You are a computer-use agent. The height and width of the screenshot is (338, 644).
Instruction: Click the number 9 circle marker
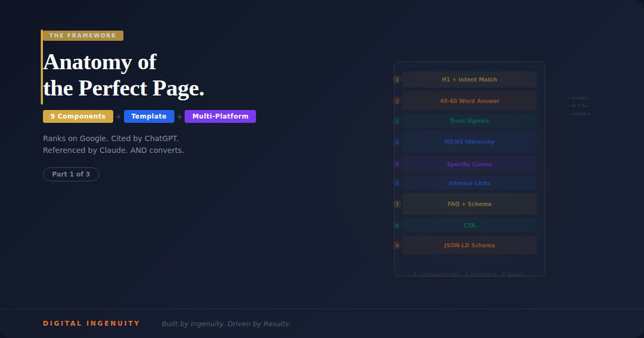coord(397,245)
